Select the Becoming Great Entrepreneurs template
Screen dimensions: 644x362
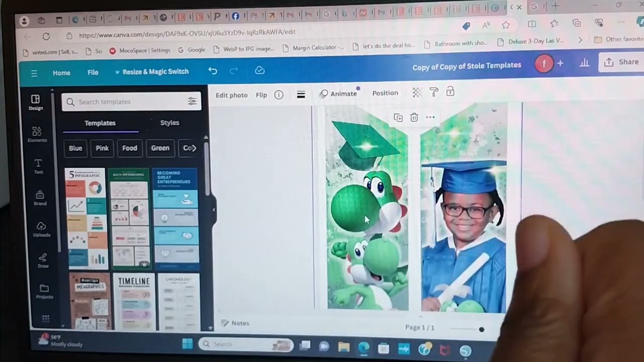(x=176, y=219)
